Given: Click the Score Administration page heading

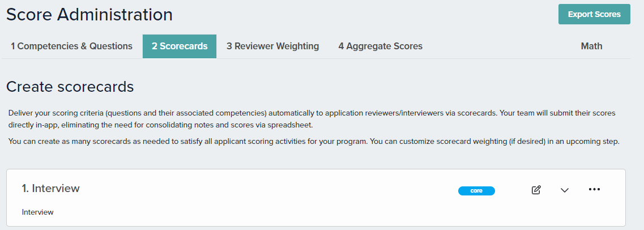Looking at the screenshot, I should [x=89, y=15].
